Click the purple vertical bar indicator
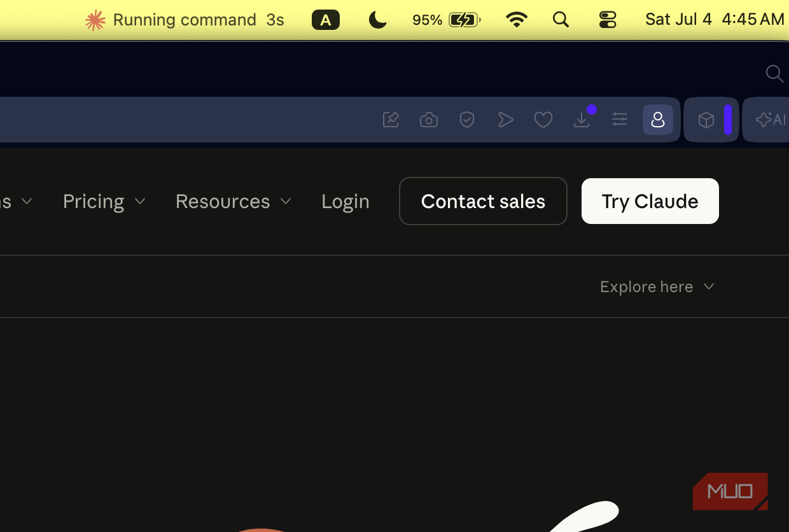The height and width of the screenshot is (532, 789). [x=728, y=120]
